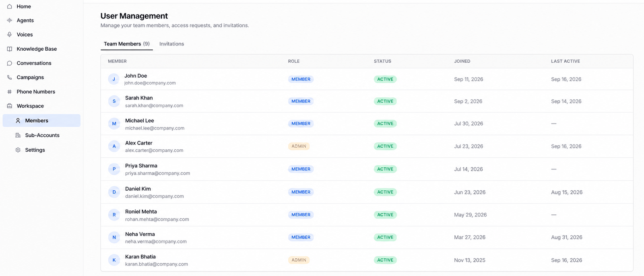The height and width of the screenshot is (276, 644).
Task: Click alex.carter@company.com email
Action: [x=154, y=150]
